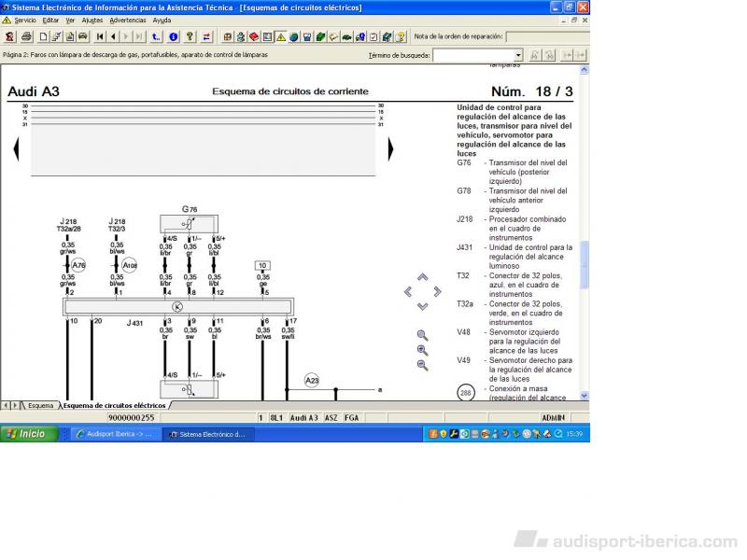The width and height of the screenshot is (747, 560).
Task: Switch to the Esquema tab
Action: pos(40,406)
